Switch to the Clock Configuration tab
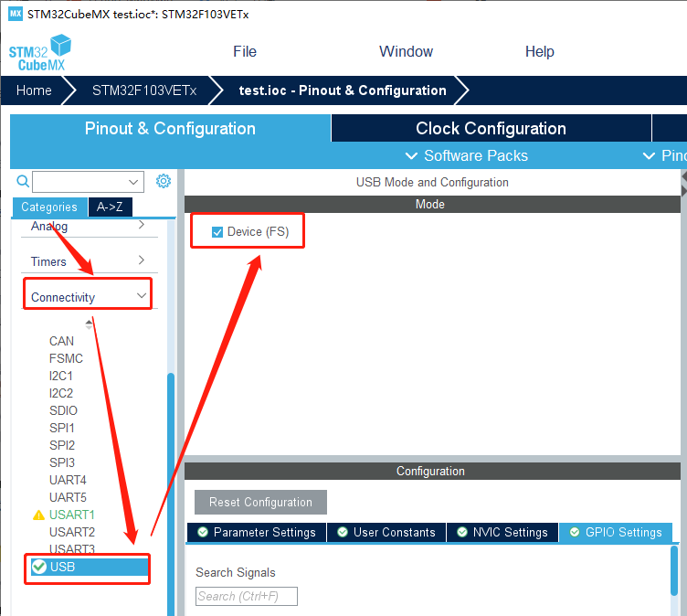 pyautogui.click(x=491, y=129)
